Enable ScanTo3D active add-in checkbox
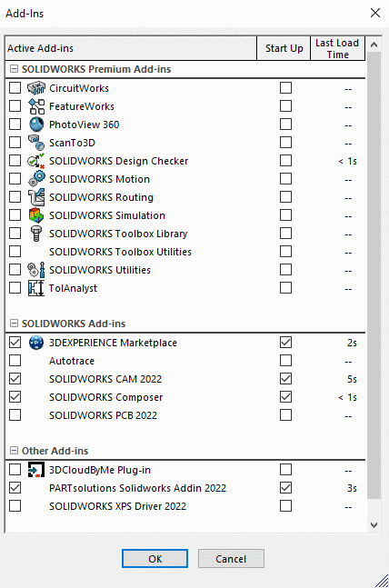Screen dimensions: 389x588 pyautogui.click(x=15, y=143)
